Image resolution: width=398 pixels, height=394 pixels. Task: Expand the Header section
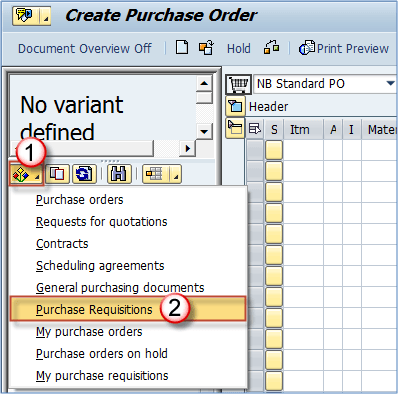click(x=235, y=106)
